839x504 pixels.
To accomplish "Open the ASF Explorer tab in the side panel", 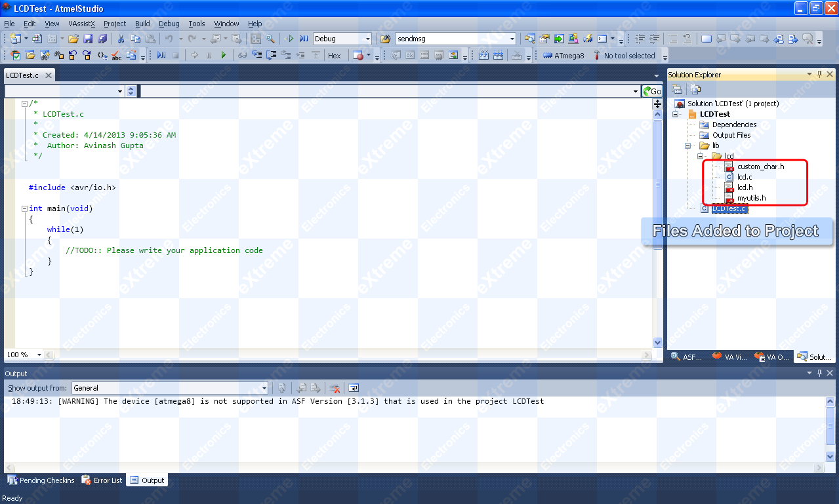I will click(x=686, y=357).
